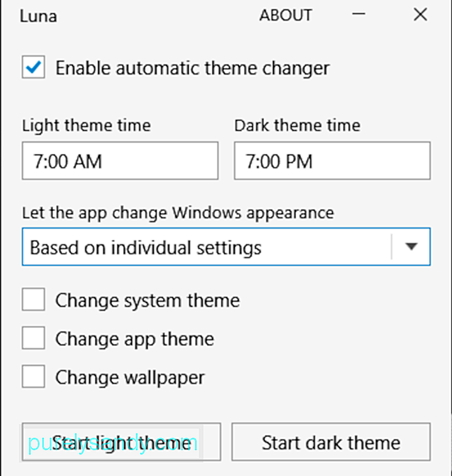The image size is (452, 476).
Task: Click the Start dark theme button
Action: 331,442
